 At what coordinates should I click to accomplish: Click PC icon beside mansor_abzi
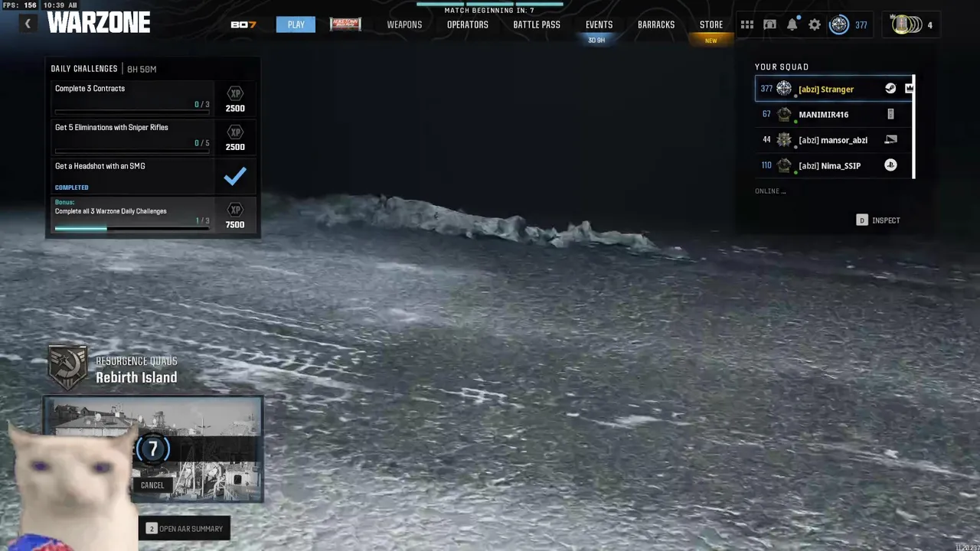pyautogui.click(x=890, y=139)
